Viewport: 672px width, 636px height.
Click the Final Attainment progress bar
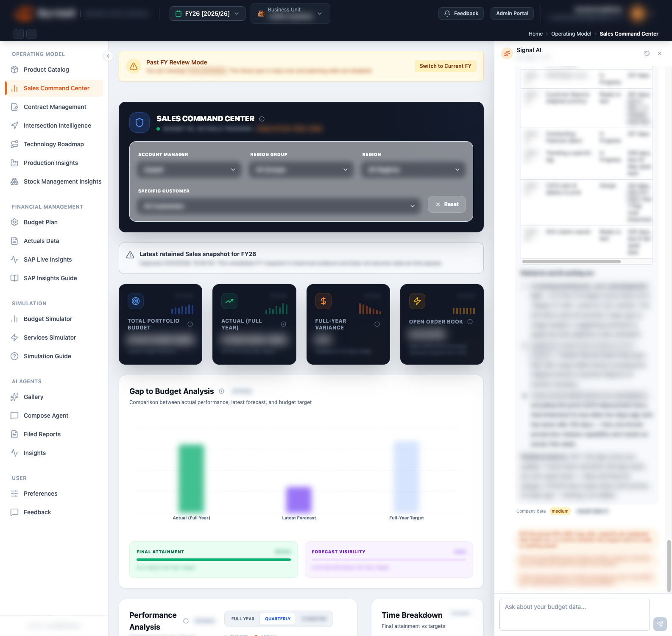tap(214, 560)
